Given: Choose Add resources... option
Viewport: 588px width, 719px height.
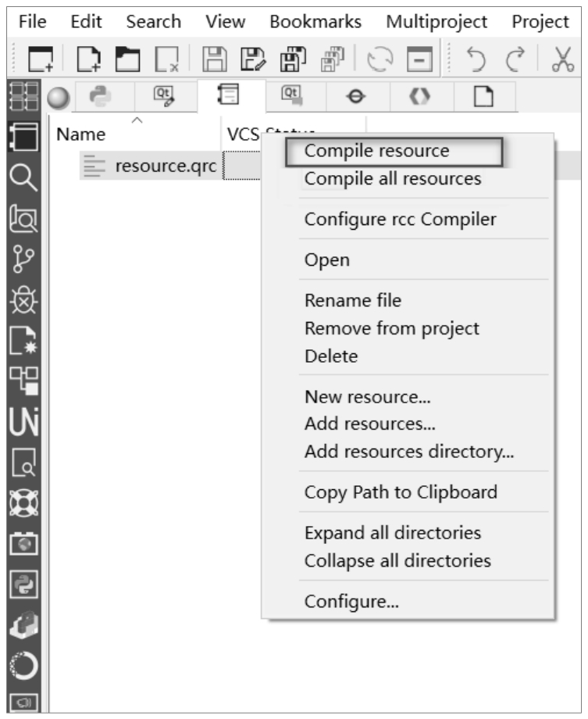Looking at the screenshot, I should [370, 424].
